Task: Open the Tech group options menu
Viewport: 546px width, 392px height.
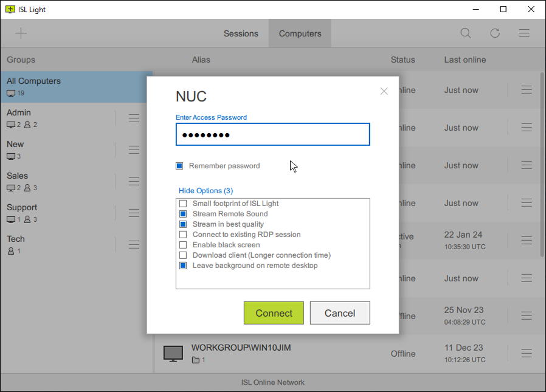Action: pos(134,244)
